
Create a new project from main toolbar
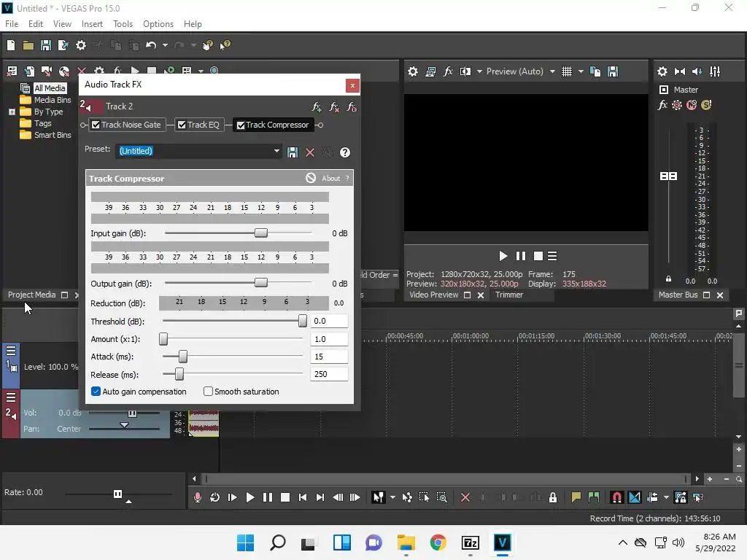click(x=11, y=45)
